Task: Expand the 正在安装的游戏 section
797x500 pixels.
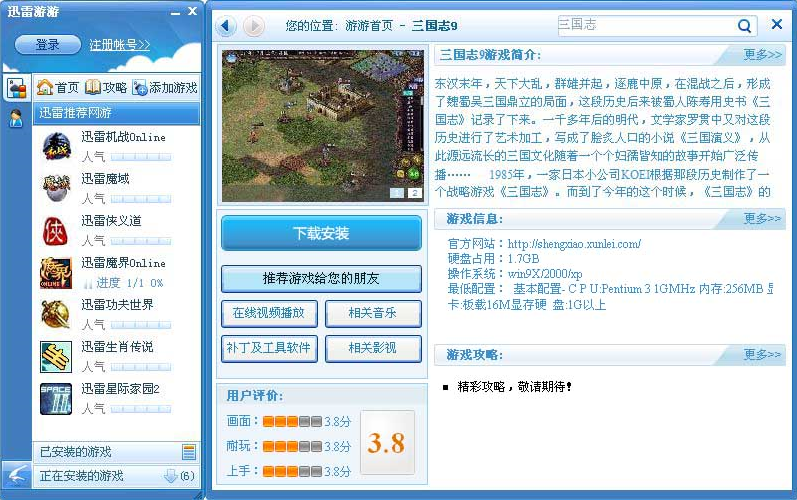Action: (116, 476)
